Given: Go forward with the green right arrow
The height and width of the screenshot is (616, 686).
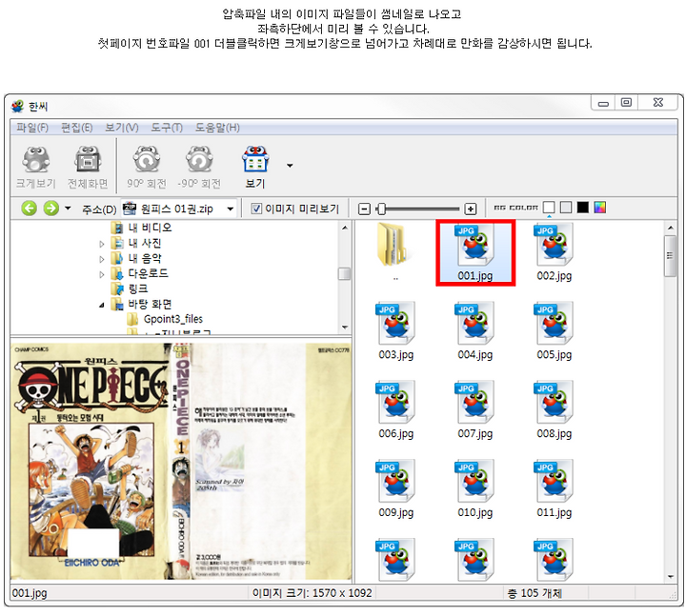Looking at the screenshot, I should coord(50,209).
